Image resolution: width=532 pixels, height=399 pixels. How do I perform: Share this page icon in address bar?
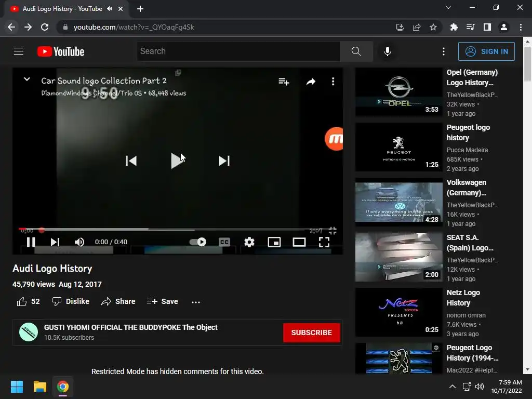pos(417,27)
